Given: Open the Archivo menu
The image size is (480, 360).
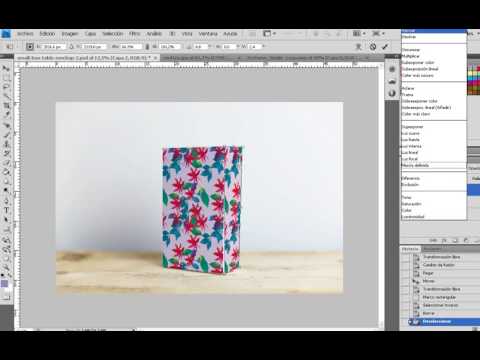Looking at the screenshot, I should click(x=25, y=34).
